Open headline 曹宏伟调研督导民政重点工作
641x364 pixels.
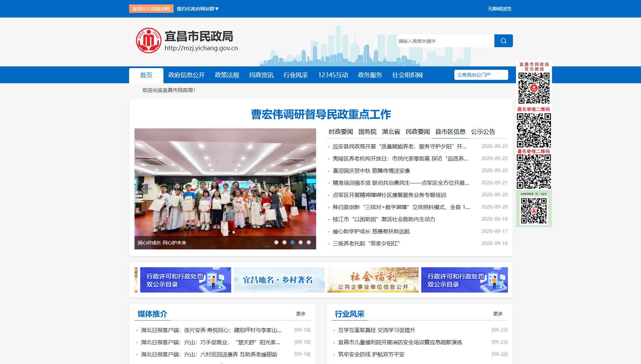tap(321, 115)
